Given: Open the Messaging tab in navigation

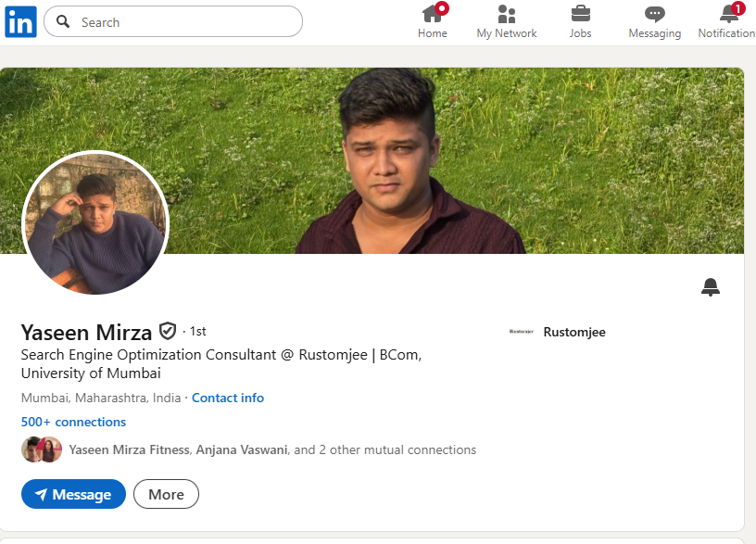Looking at the screenshot, I should 654,20.
